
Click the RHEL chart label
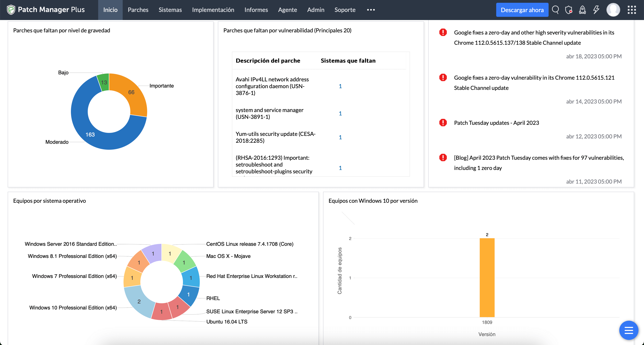click(x=213, y=298)
